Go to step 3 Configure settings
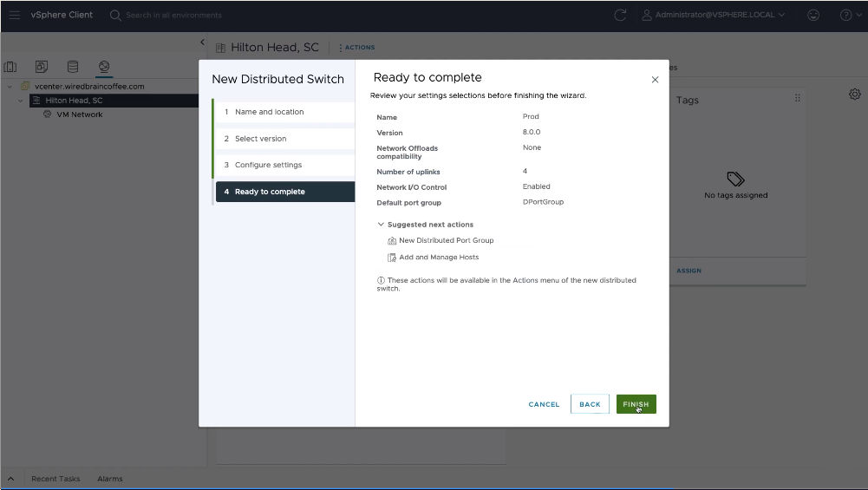 268,165
